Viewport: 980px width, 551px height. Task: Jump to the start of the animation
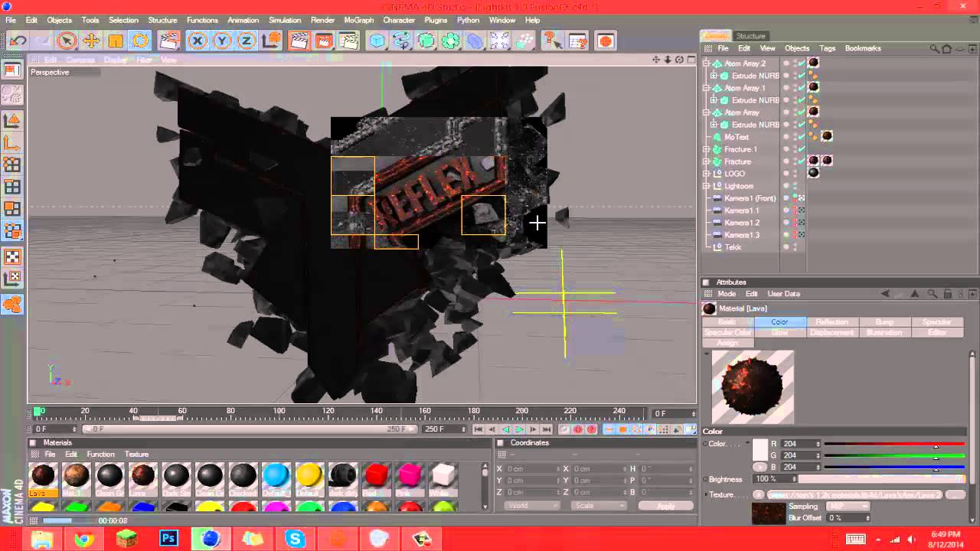tap(478, 430)
